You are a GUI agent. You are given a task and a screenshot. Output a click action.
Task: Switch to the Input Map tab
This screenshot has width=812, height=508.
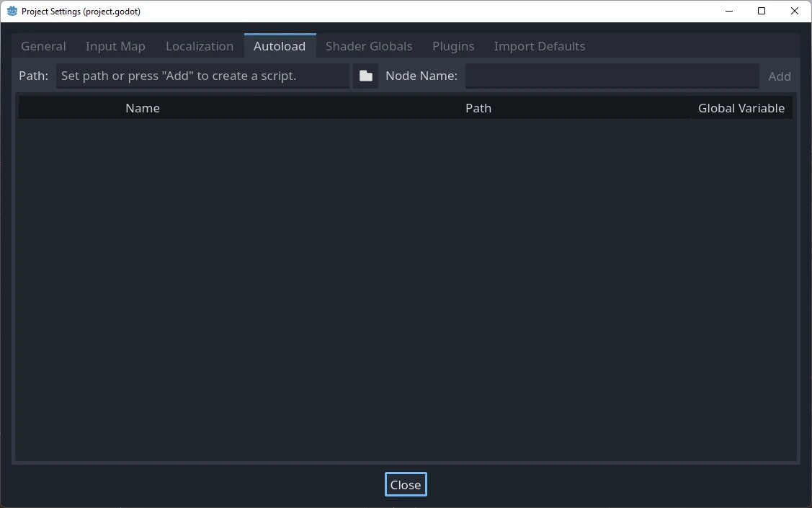(115, 45)
